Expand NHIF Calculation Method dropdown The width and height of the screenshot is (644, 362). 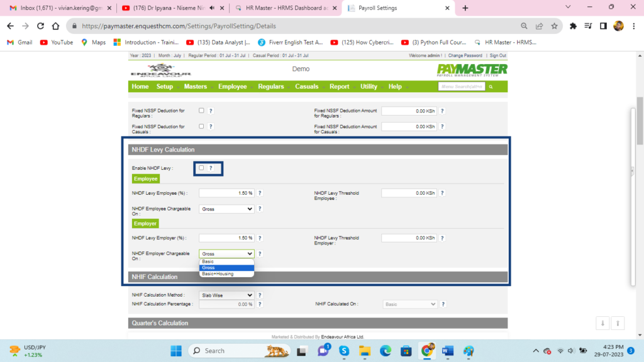click(x=226, y=295)
